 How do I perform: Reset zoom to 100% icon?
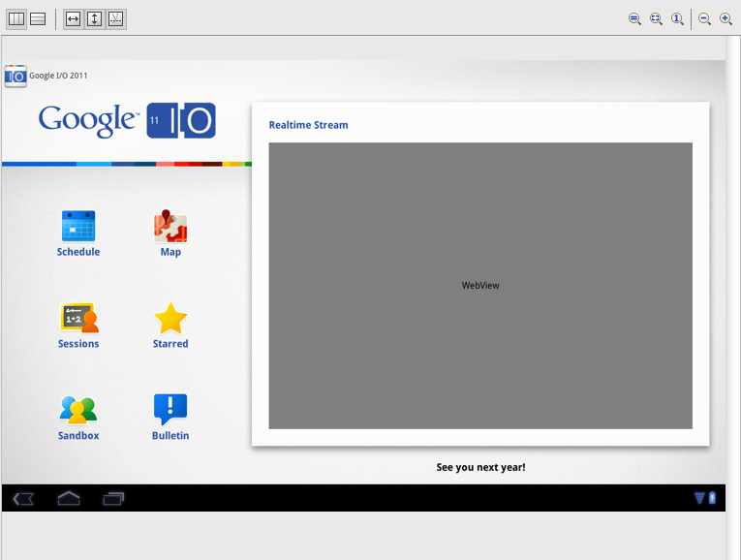(677, 18)
